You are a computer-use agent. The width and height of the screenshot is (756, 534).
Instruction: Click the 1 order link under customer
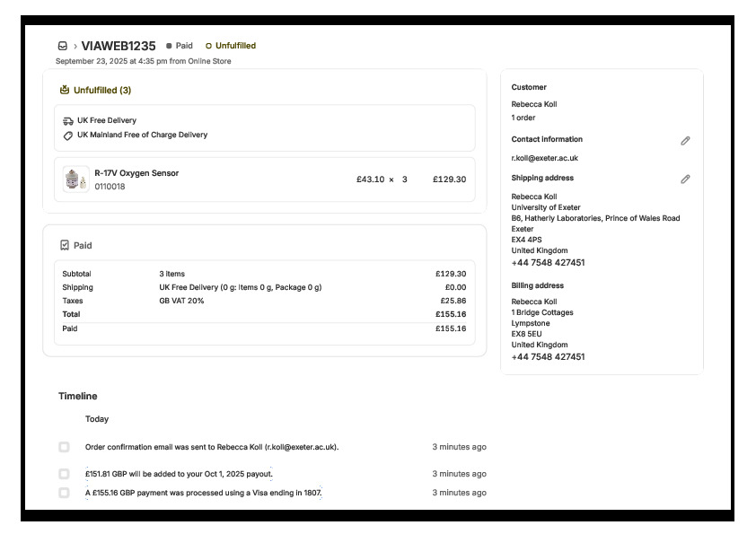(525, 118)
